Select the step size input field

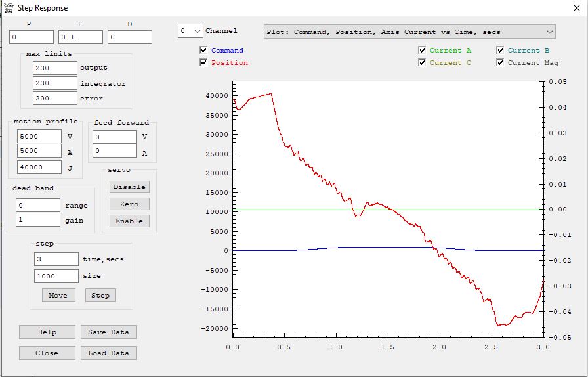56,277
